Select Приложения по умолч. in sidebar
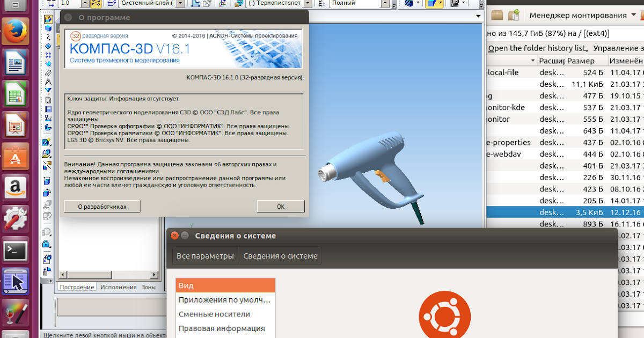This screenshot has height=338, width=644. pyautogui.click(x=225, y=300)
